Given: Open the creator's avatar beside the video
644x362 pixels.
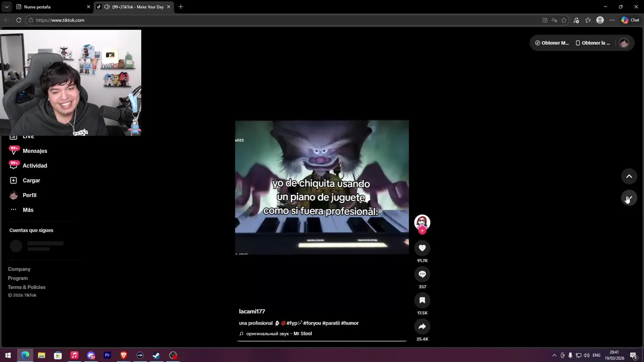Looking at the screenshot, I should pyautogui.click(x=422, y=222).
